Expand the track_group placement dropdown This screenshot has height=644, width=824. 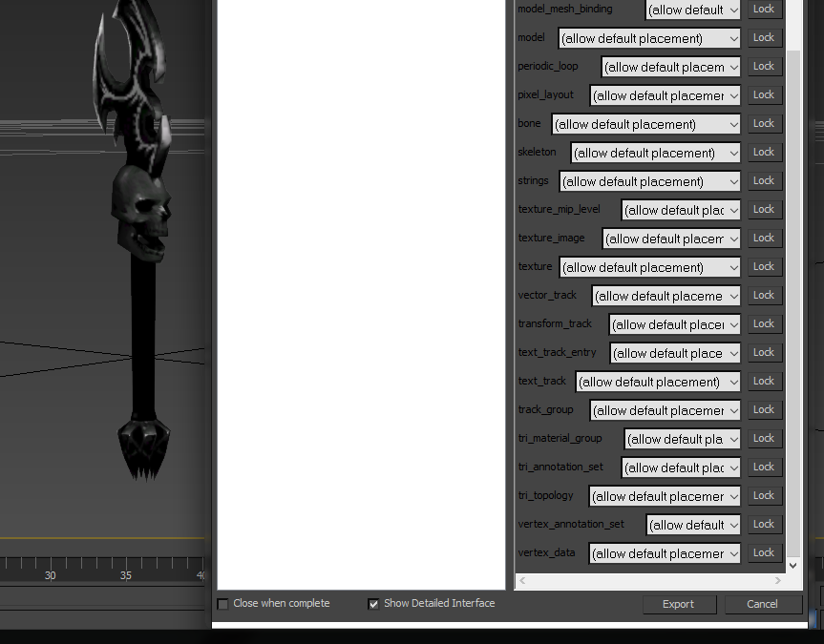pyautogui.click(x=666, y=411)
